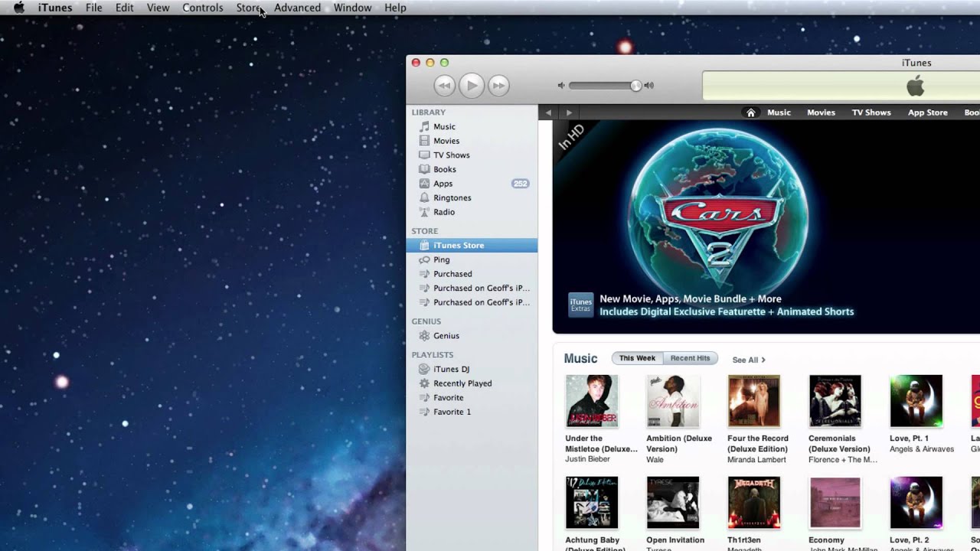Click the iTunes DJ icon
The width and height of the screenshot is (980, 551).
click(424, 369)
